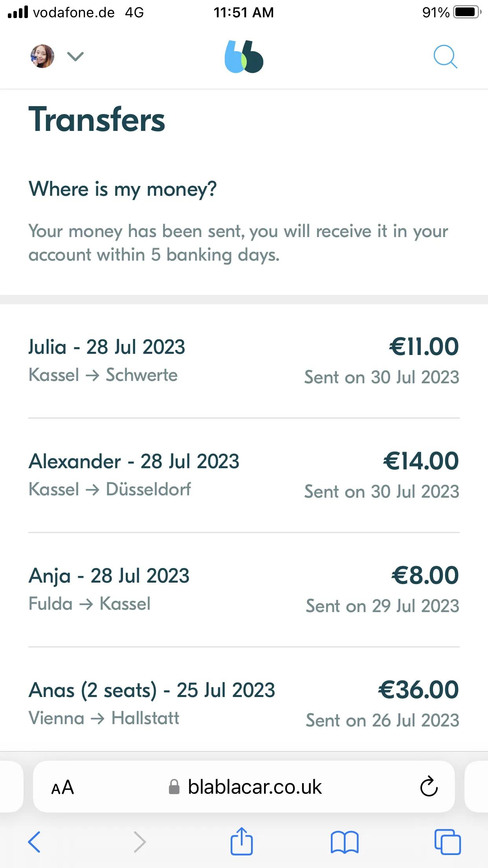This screenshot has width=488, height=868.
Task: Tap the Transfers page heading
Action: coord(97,119)
